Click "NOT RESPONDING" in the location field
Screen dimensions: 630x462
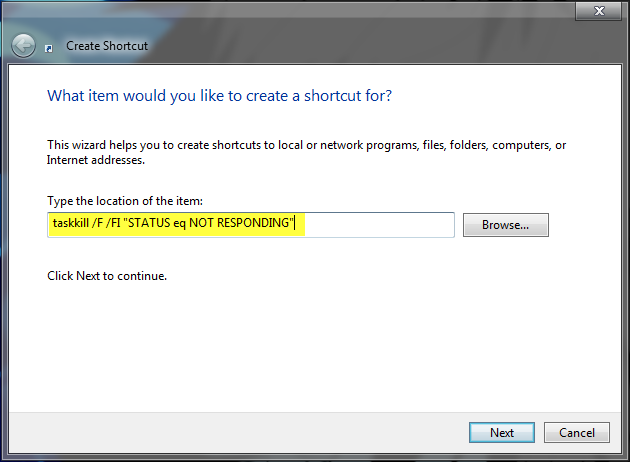coord(246,224)
